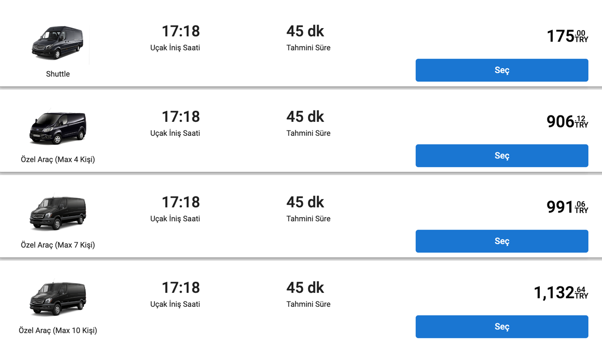Viewport: 602px width, 364px height.
Task: Click the Max 10 Kişi vehicle image
Action: click(x=58, y=299)
